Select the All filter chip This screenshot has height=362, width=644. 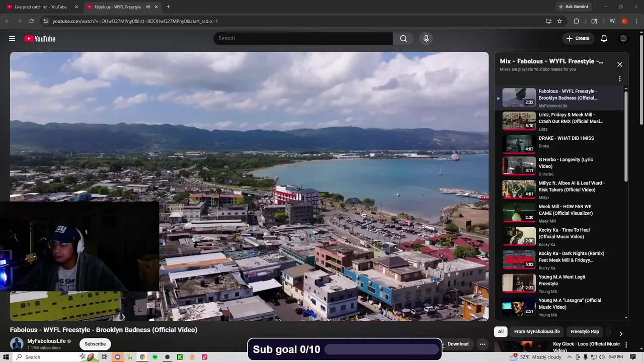[x=501, y=332]
